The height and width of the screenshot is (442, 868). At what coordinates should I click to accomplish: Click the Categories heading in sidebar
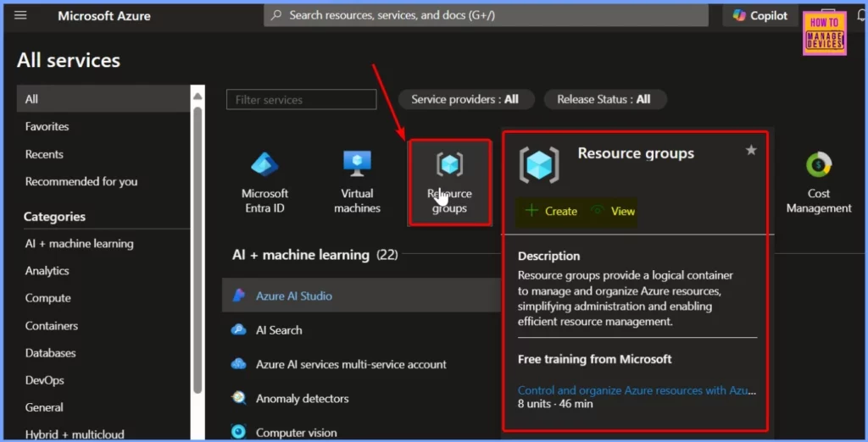click(x=54, y=217)
